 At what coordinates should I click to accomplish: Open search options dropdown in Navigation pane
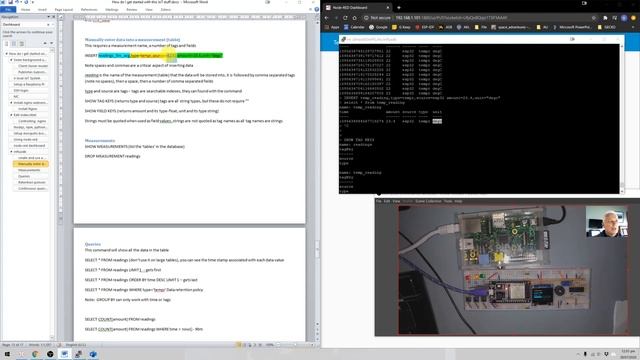(x=52, y=24)
